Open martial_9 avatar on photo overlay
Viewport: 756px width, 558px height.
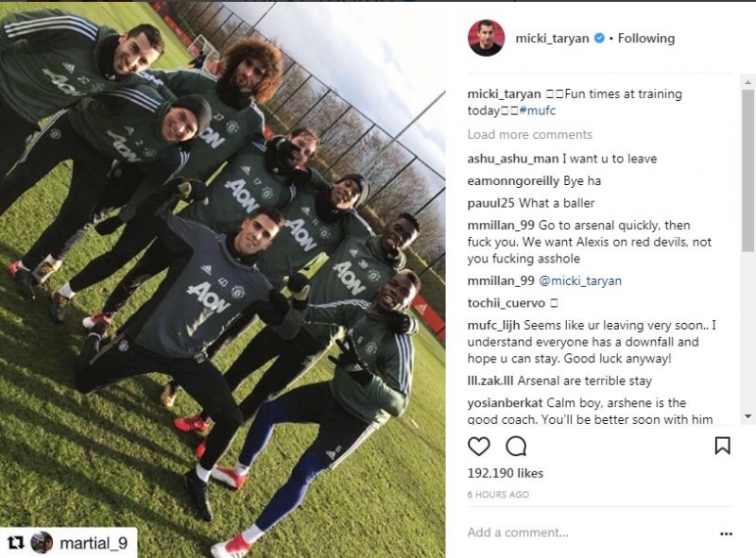[42, 543]
